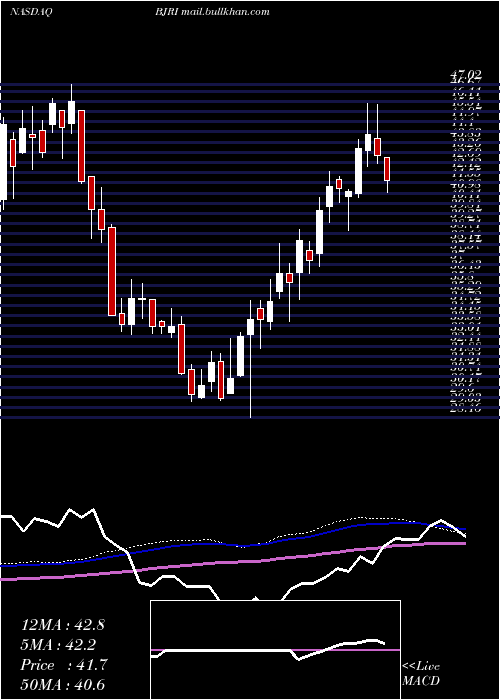Click the 50MA : 40.6 value
Viewport: 500px width, 700px height.
click(62, 685)
